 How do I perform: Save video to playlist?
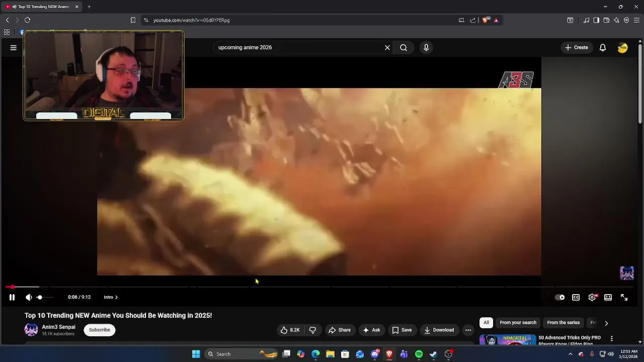point(402,330)
